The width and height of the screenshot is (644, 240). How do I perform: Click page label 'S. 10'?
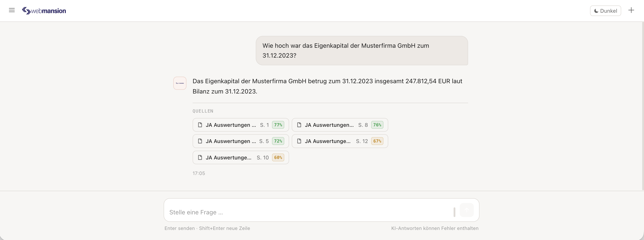(263, 158)
